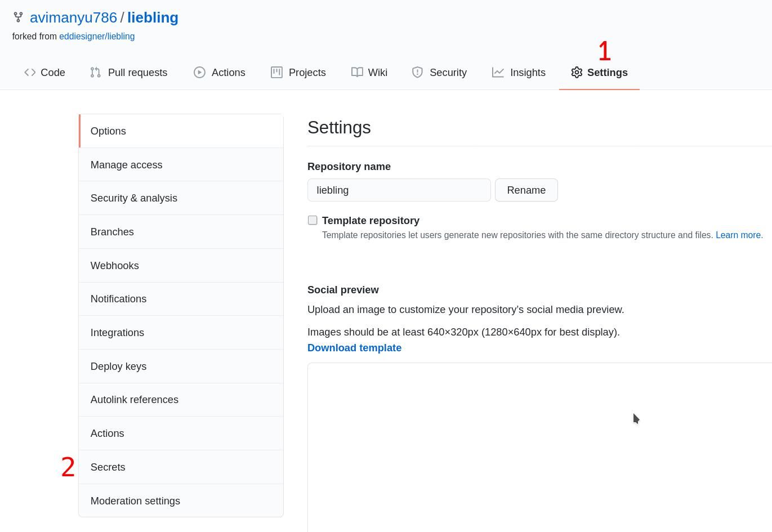Click the Settings page heading
772x532 pixels.
point(339,128)
